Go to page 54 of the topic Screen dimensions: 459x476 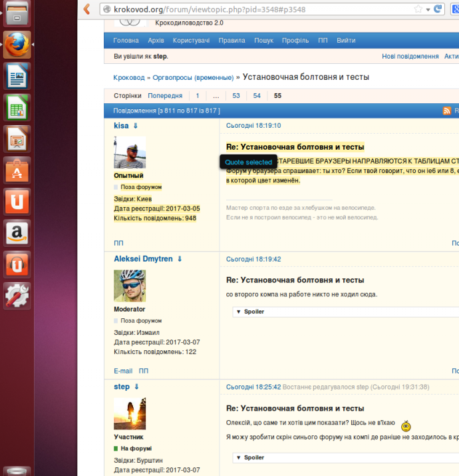point(257,96)
